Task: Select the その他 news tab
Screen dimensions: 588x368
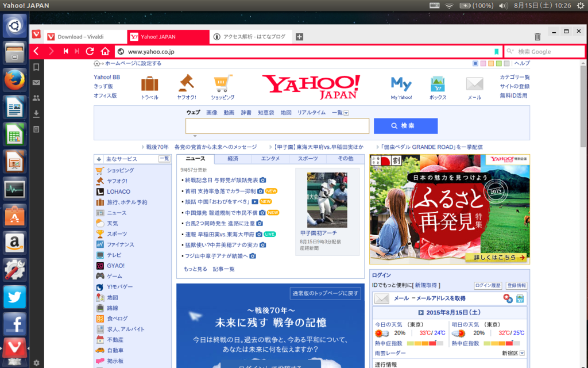Action: pyautogui.click(x=345, y=159)
